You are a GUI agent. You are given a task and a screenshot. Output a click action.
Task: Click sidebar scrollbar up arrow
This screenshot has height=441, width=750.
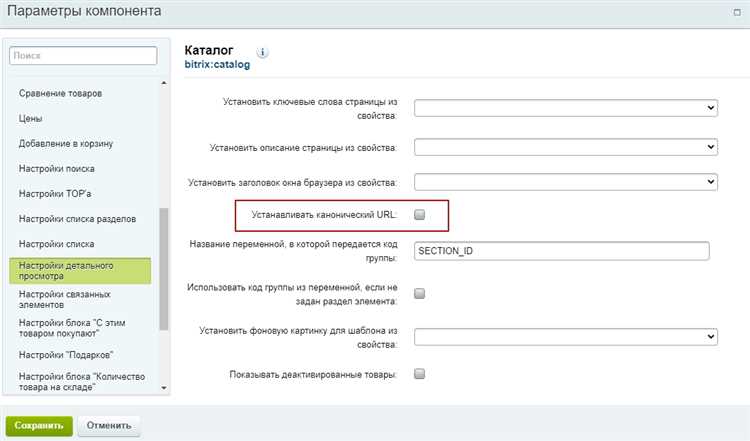164,83
